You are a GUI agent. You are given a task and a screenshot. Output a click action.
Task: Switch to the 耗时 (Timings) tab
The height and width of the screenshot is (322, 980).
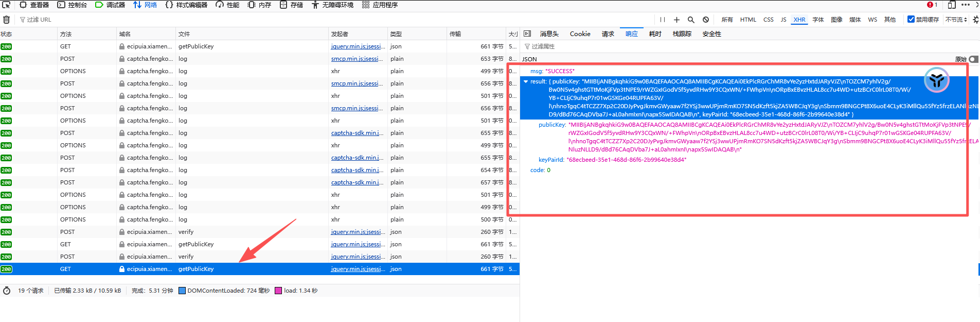[655, 34]
